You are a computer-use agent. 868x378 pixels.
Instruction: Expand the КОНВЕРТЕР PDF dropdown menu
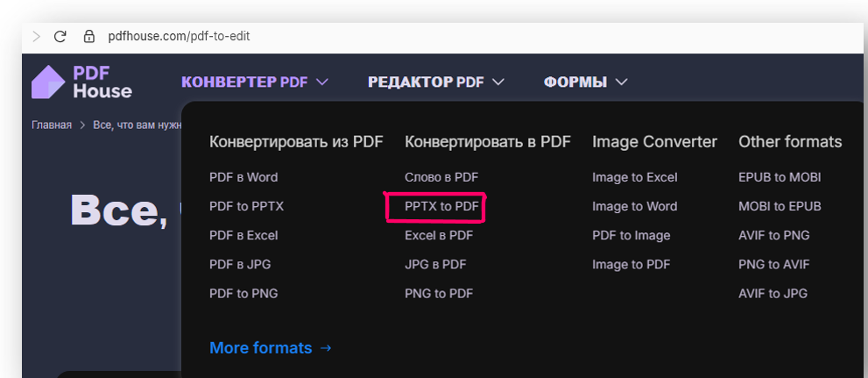coord(254,82)
